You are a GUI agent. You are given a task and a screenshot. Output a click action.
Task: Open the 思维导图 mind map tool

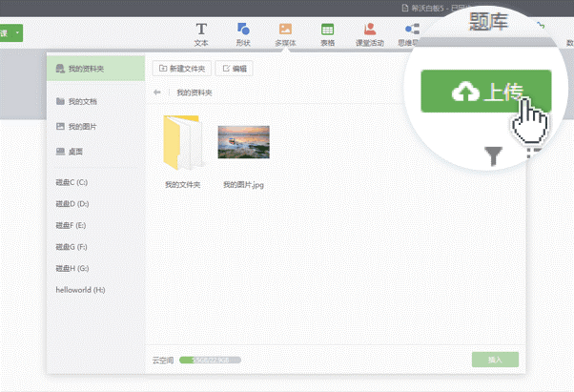(410, 34)
